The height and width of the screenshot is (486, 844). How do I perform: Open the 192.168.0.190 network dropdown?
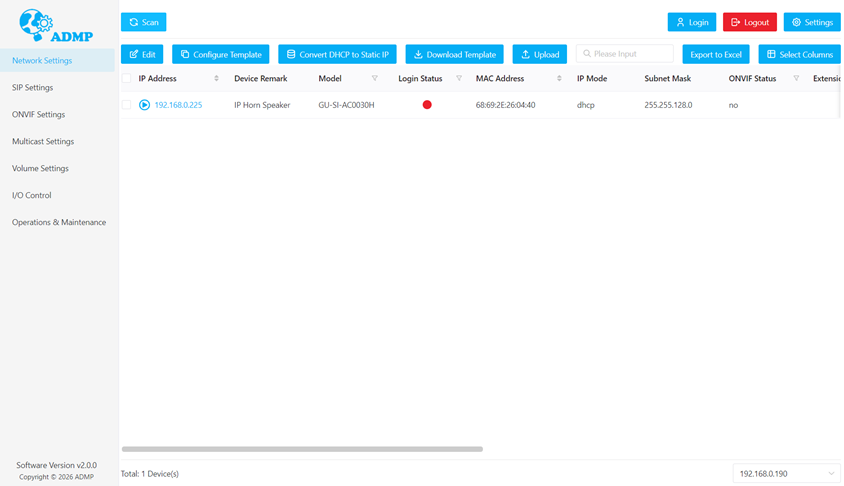[x=786, y=474]
